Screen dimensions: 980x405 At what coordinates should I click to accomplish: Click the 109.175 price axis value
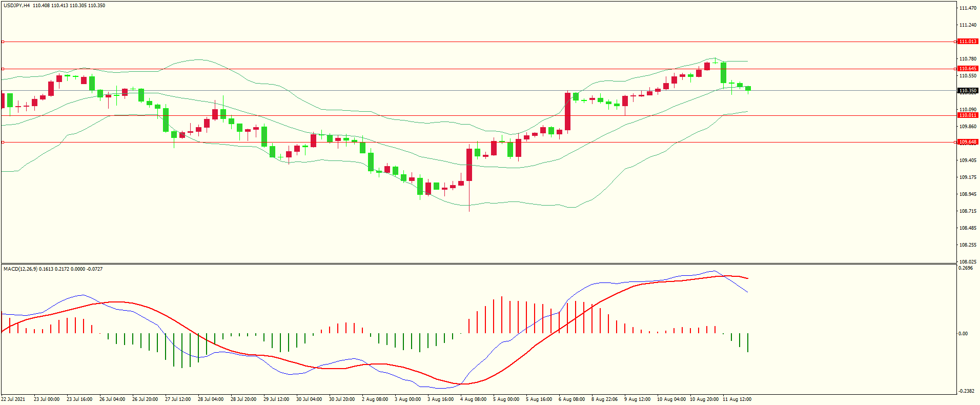(x=968, y=177)
